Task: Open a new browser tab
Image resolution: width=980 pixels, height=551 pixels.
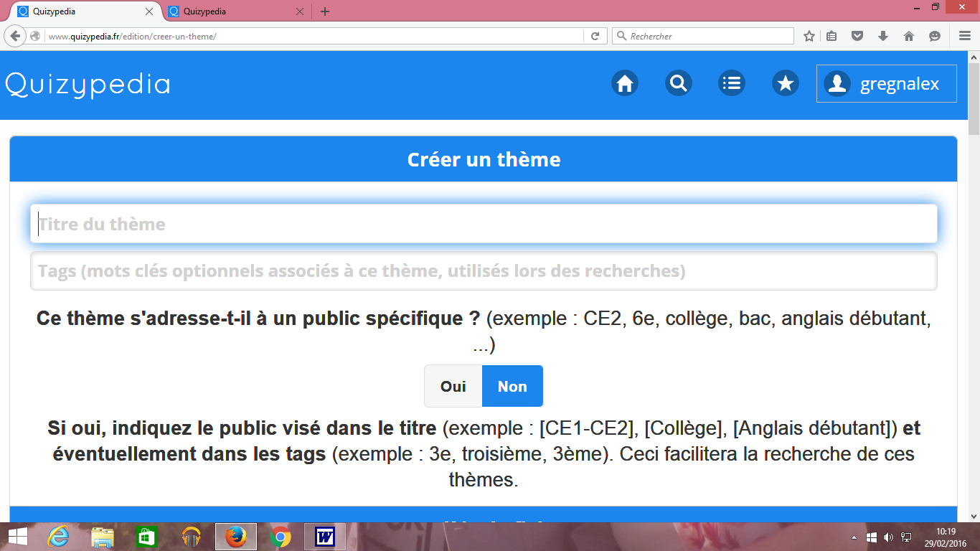Action: click(x=325, y=11)
